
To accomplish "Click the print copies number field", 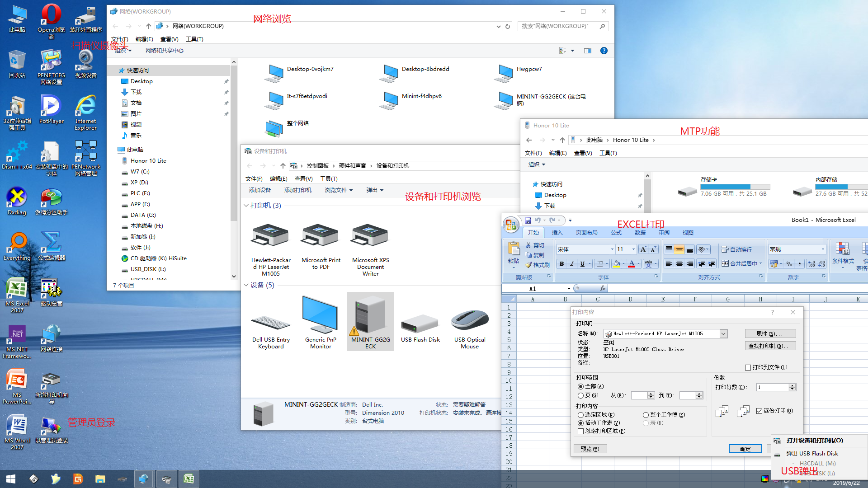I will (773, 387).
